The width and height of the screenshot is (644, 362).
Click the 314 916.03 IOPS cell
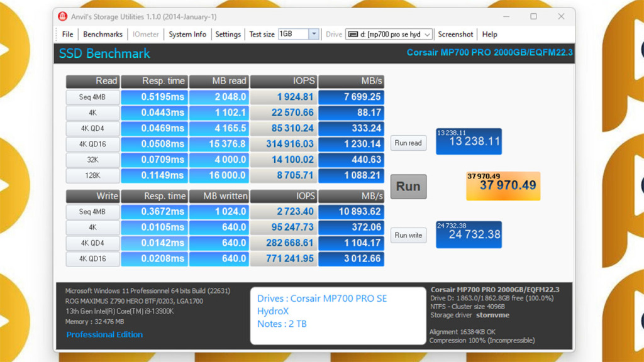click(x=284, y=144)
